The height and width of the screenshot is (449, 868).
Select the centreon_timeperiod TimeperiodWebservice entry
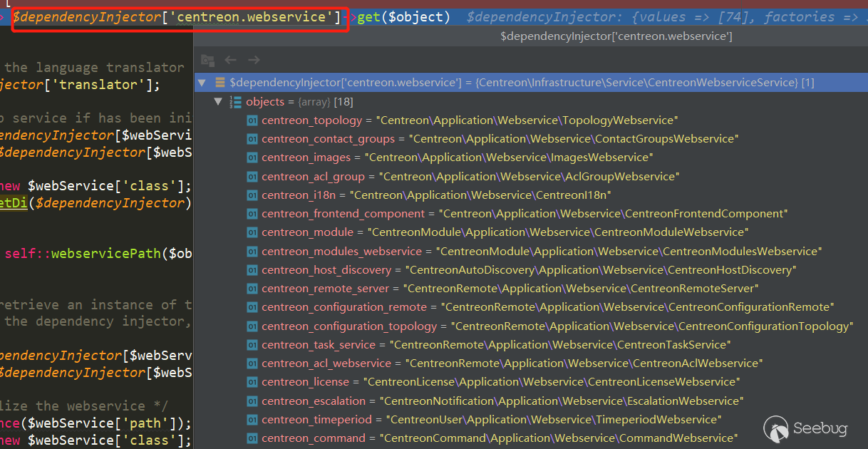tap(491, 420)
